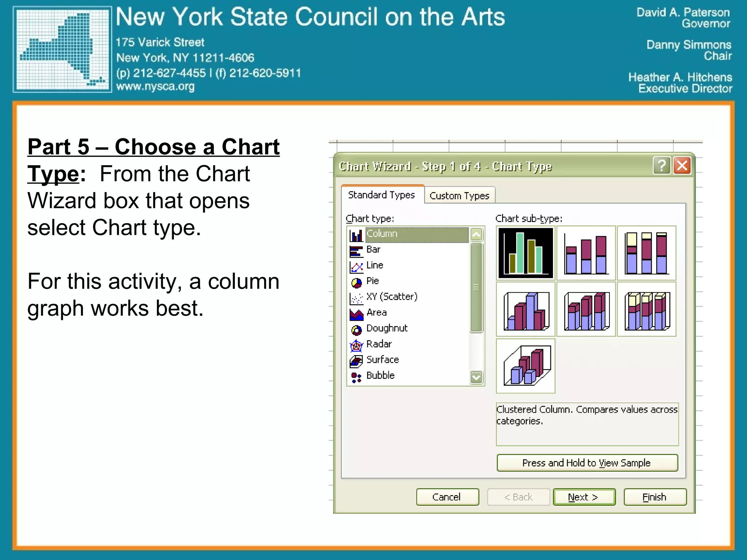Cancel the Chart Wizard
The height and width of the screenshot is (560, 747).
(448, 497)
